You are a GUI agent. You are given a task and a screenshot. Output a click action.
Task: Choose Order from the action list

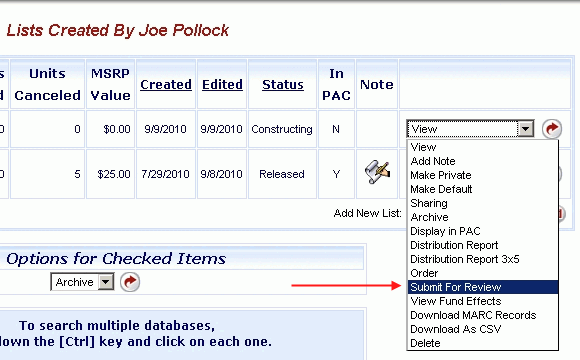[x=483, y=273]
